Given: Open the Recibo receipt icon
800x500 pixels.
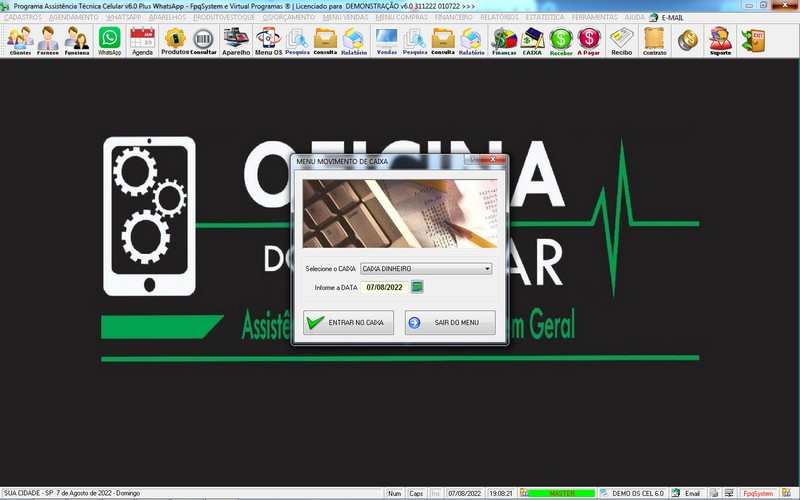Looking at the screenshot, I should pos(621,41).
